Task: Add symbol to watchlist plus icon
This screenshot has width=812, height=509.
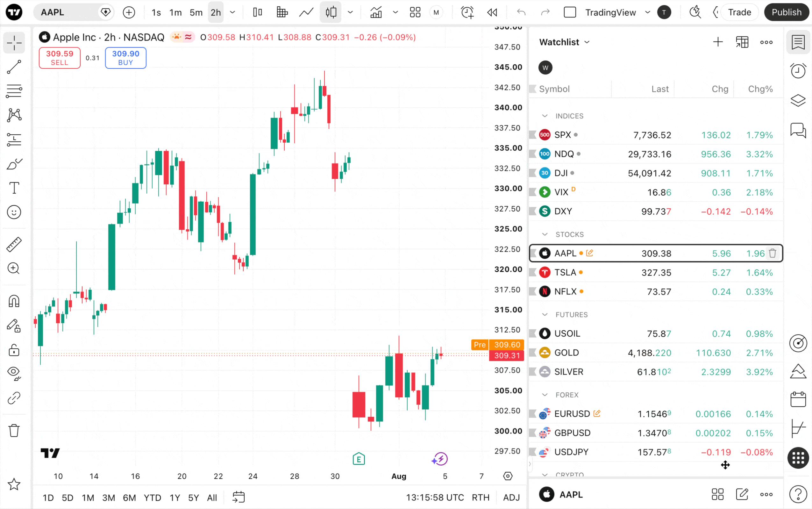Action: coord(718,42)
